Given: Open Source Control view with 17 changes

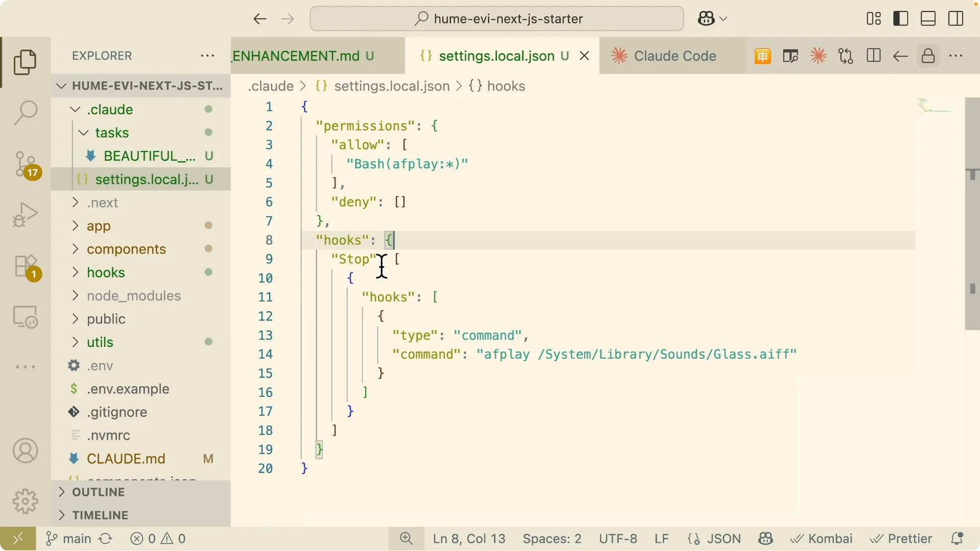Looking at the screenshot, I should pyautogui.click(x=25, y=164).
